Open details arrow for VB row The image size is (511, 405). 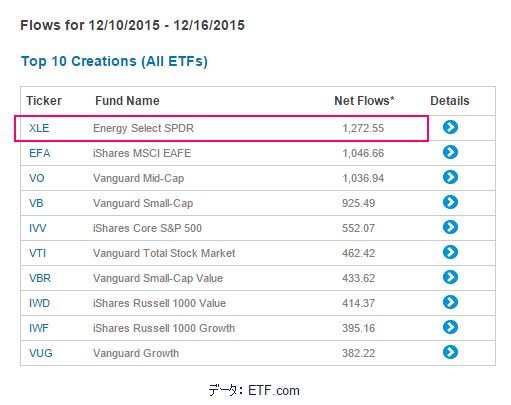point(450,202)
